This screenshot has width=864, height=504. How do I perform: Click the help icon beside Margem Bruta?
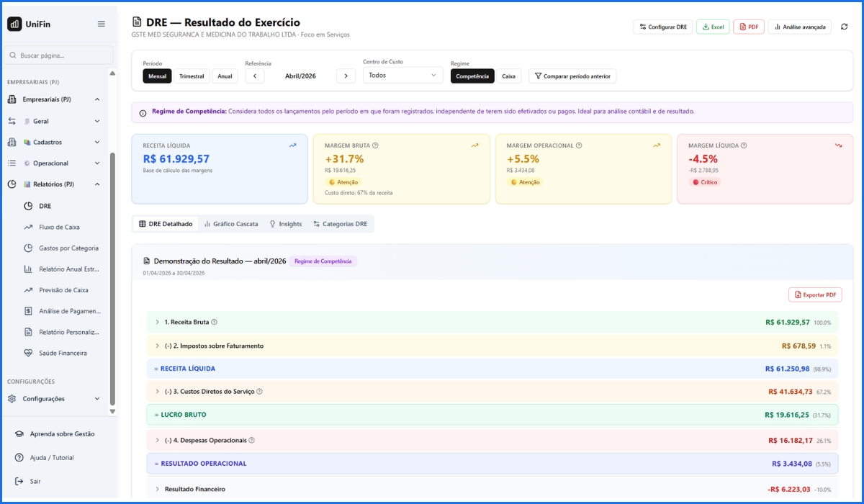375,145
